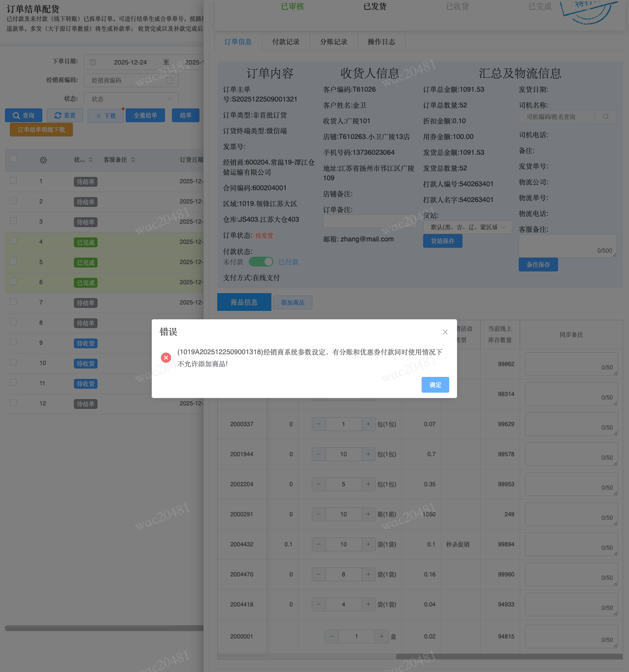Increase quantity for product 2002204
This screenshot has width=629, height=672.
[x=368, y=484]
